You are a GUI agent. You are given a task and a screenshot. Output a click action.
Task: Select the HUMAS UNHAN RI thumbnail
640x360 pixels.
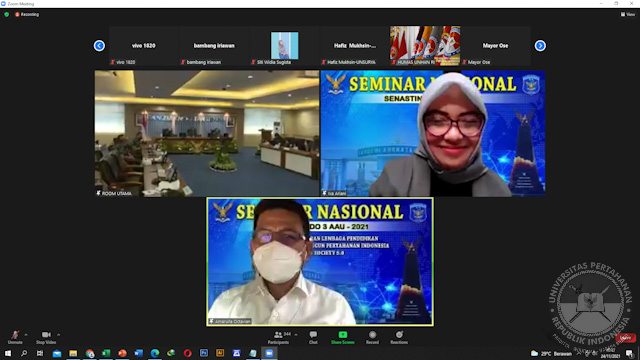[x=425, y=46]
